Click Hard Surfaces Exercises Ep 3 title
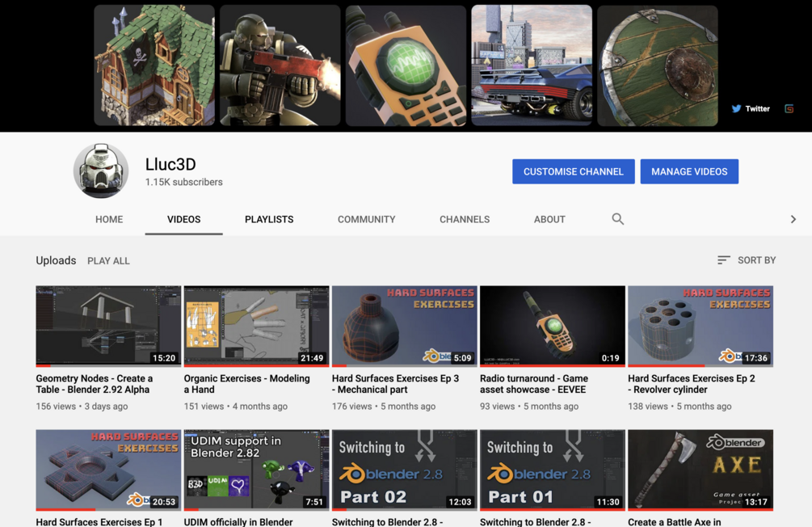Image resolution: width=812 pixels, height=527 pixels. [x=396, y=384]
